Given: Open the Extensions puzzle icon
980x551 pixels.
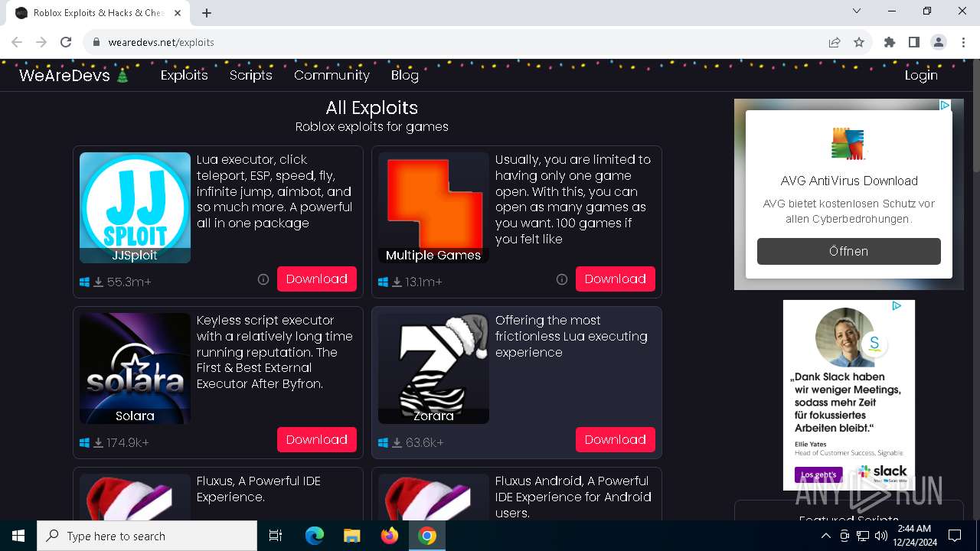Looking at the screenshot, I should tap(890, 42).
